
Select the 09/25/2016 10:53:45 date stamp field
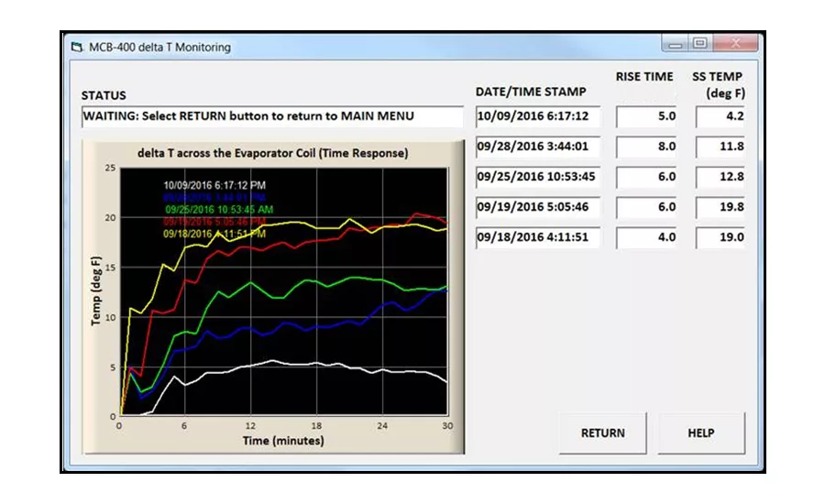coord(538,177)
